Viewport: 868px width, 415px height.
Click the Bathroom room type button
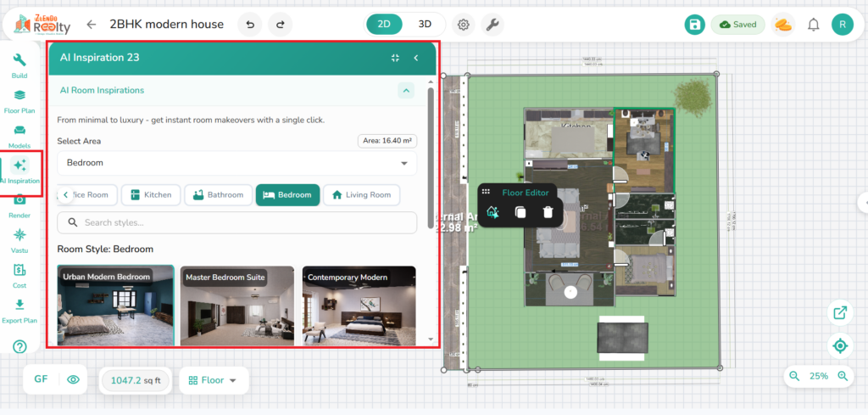tap(218, 195)
